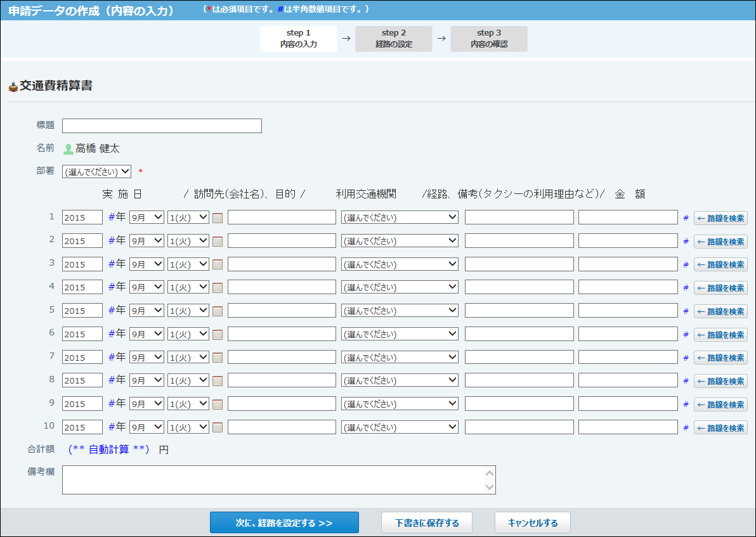Viewport: 756px width, 537px height.
Task: Click the 備考欄 text area
Action: 278,480
